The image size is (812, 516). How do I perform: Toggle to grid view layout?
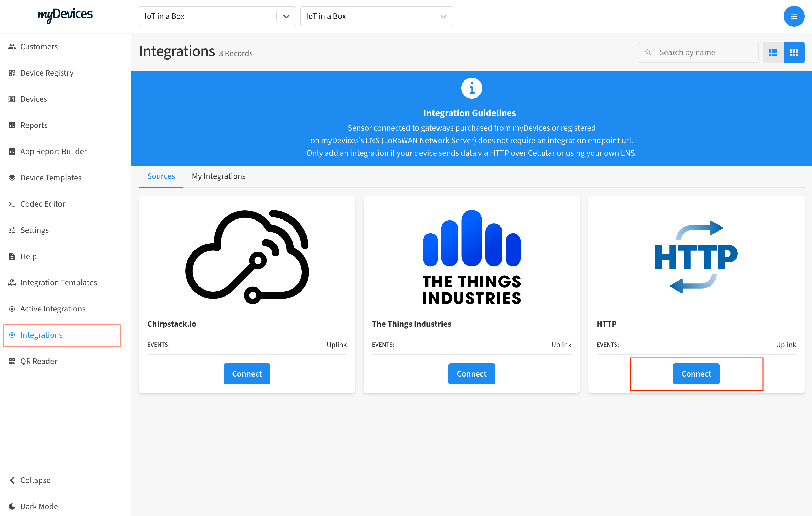click(794, 52)
